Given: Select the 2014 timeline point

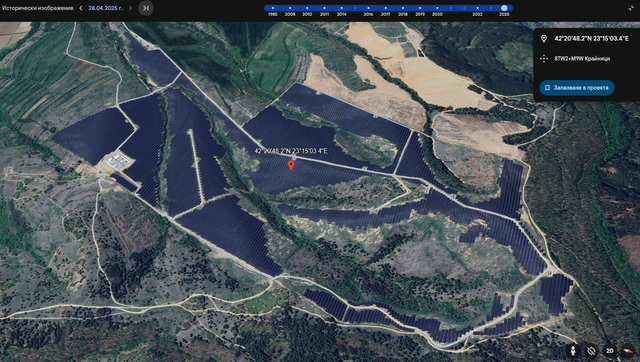Looking at the screenshot, I should coord(342,8).
